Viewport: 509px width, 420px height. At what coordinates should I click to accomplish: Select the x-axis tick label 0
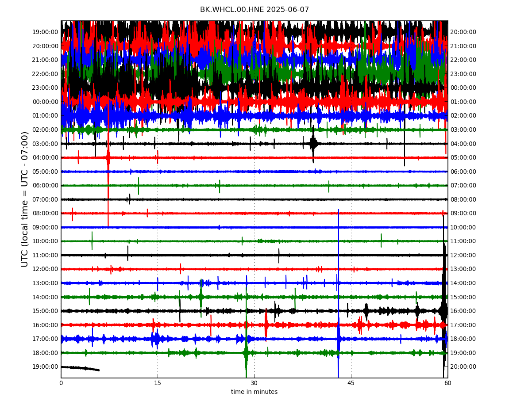pos(61,383)
